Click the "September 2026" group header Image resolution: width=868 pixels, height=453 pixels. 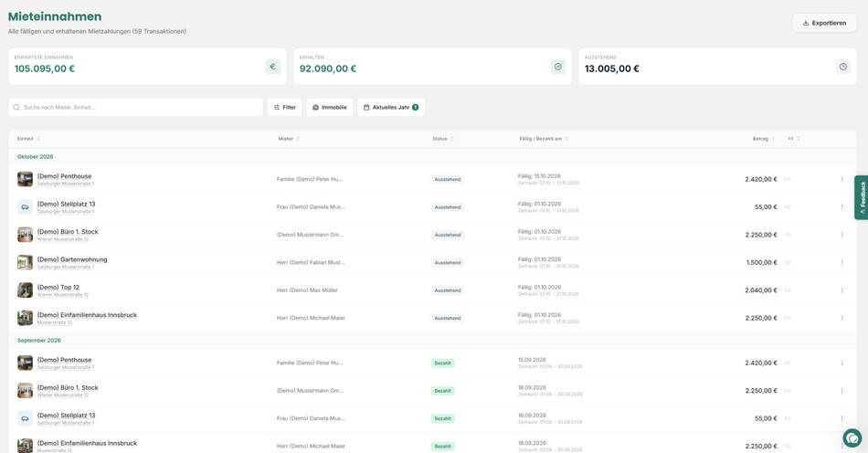39,340
